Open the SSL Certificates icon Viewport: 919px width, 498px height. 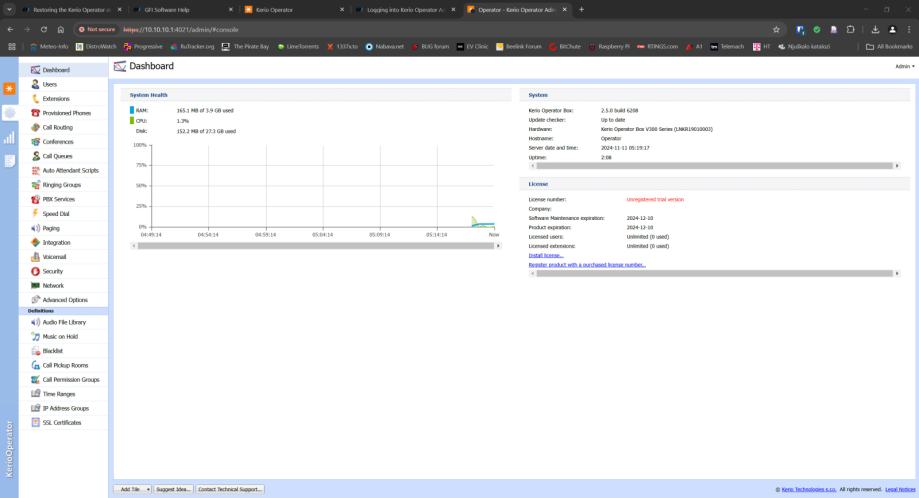pos(35,422)
